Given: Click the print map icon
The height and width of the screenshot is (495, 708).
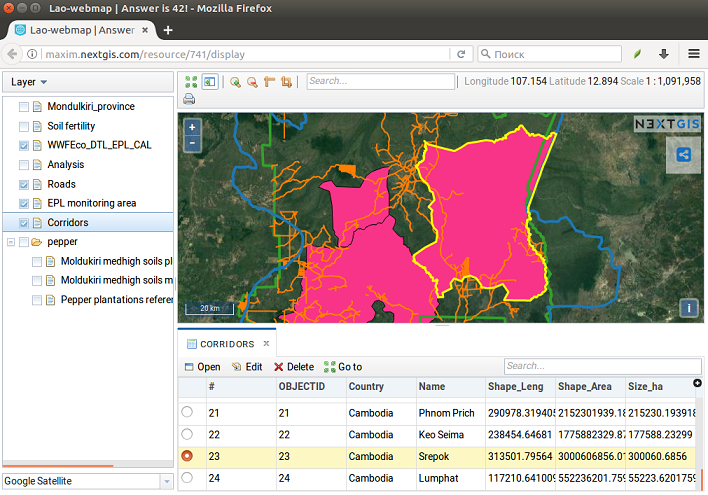Looking at the screenshot, I should click(x=189, y=99).
